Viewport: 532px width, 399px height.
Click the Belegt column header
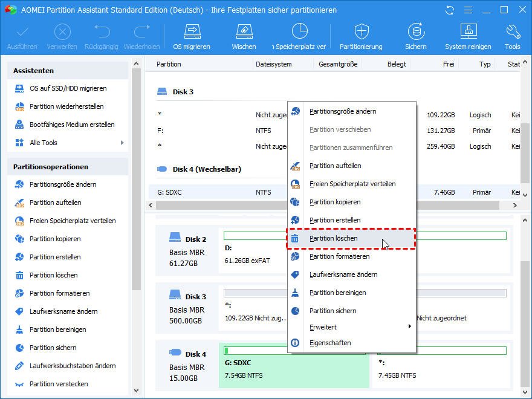click(397, 64)
